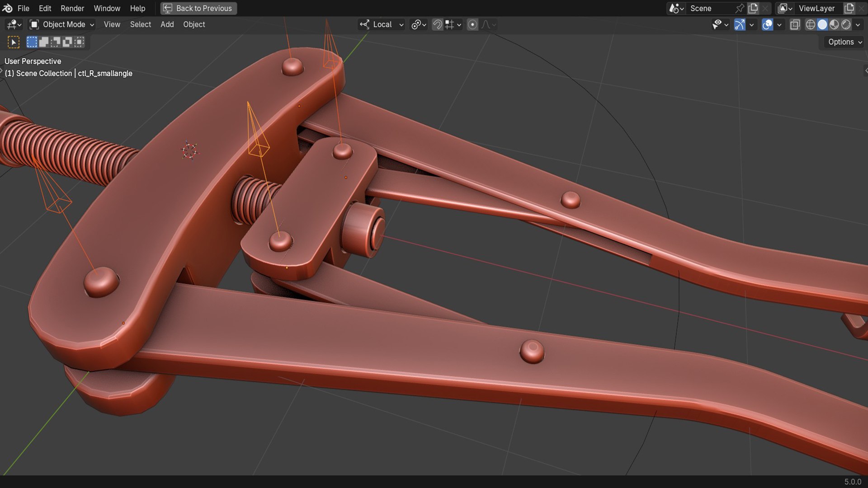Pin the scene to workspace
Image resolution: width=868 pixels, height=488 pixels.
click(x=740, y=8)
